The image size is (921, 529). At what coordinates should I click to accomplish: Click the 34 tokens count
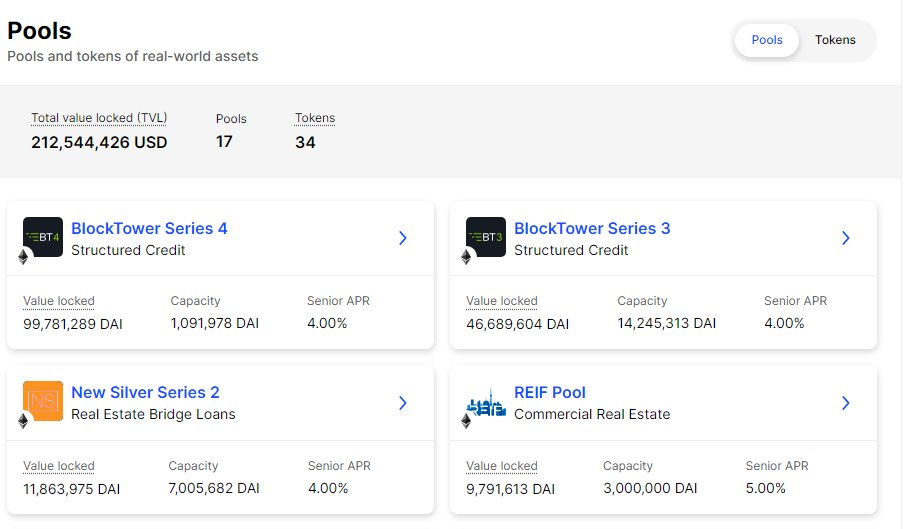coord(305,143)
